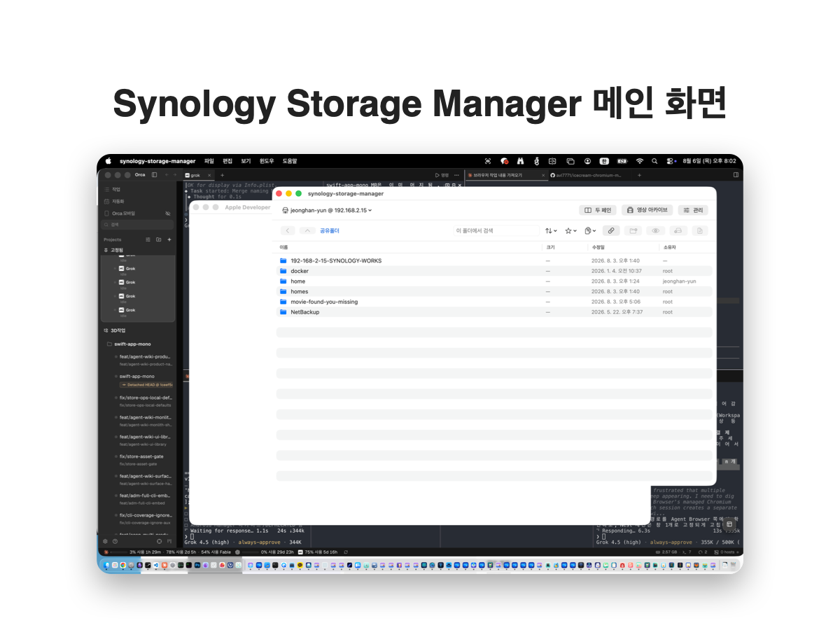
Task: Click the 공유폴더 breadcrumb link
Action: (x=330, y=230)
